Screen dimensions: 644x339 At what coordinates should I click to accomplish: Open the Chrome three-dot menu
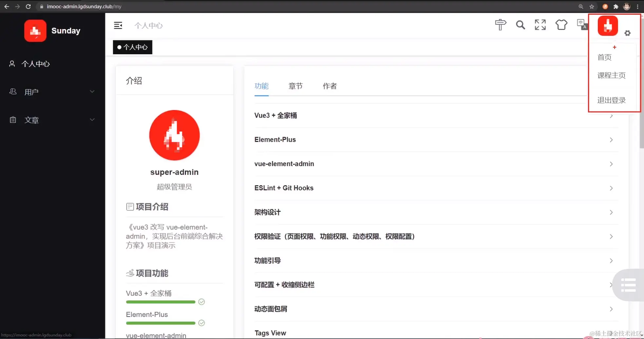(637, 7)
